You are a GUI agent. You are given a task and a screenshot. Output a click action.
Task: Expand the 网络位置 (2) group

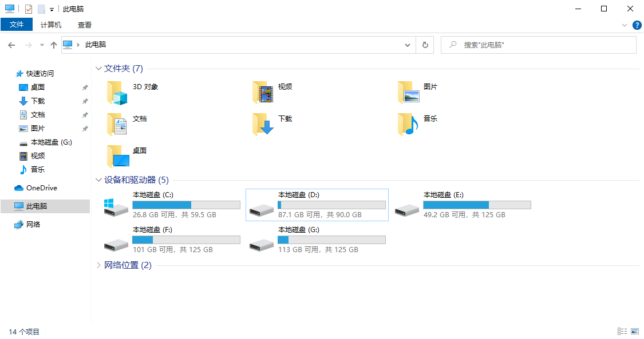tap(98, 265)
